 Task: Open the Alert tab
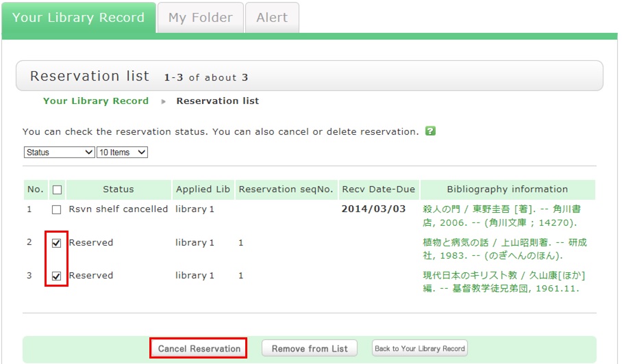(272, 18)
